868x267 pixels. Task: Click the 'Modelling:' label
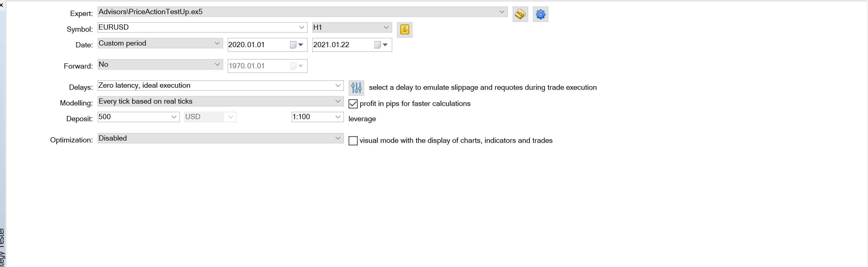pyautogui.click(x=76, y=103)
